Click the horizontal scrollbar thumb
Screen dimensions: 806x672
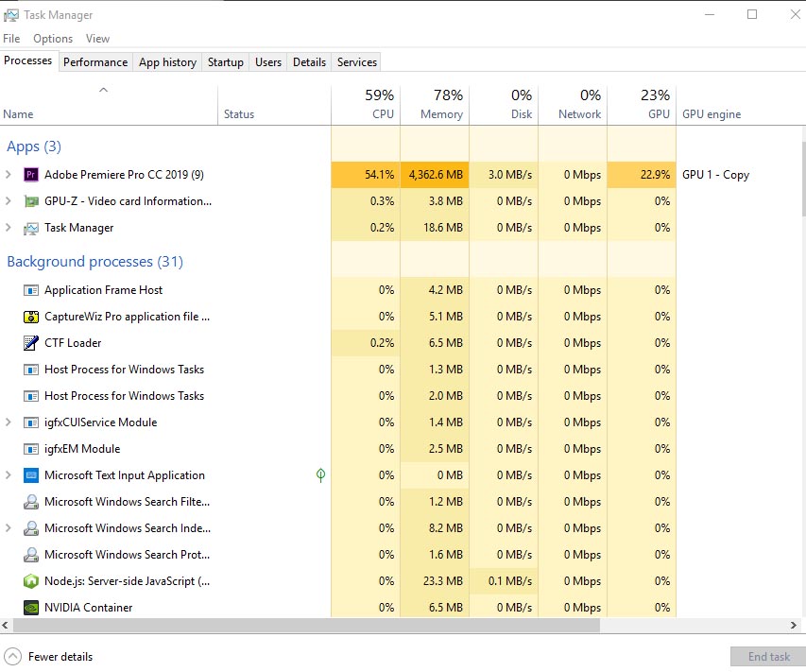coord(306,625)
